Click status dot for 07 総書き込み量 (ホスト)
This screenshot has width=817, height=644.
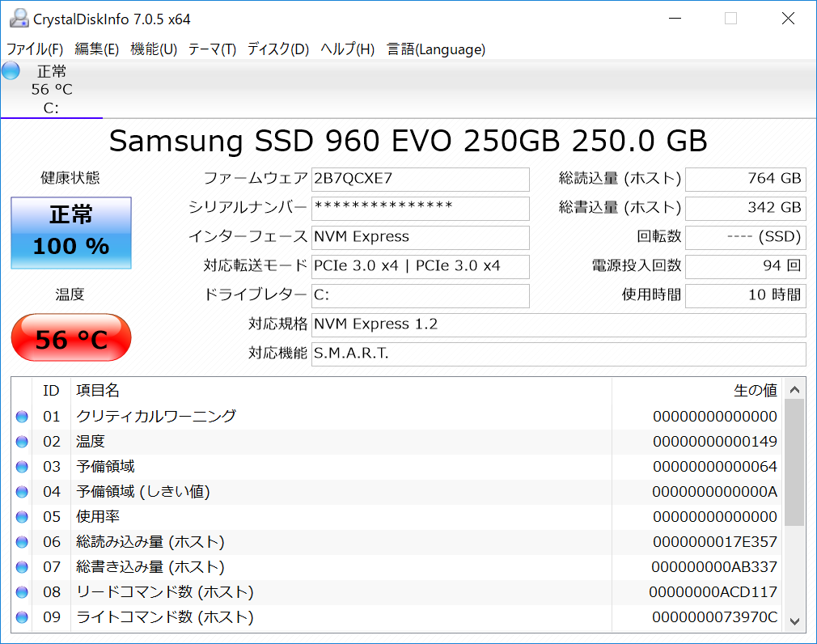[x=22, y=567]
